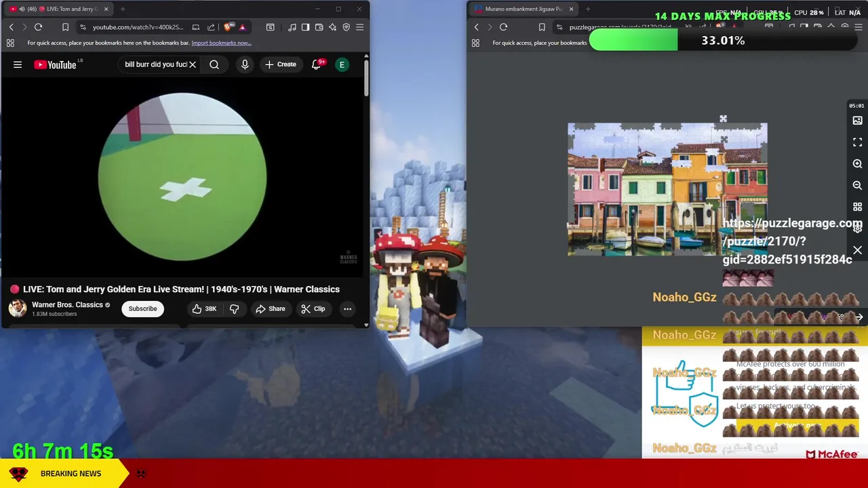
Task: Show puzzle preview image icon
Action: click(857, 121)
